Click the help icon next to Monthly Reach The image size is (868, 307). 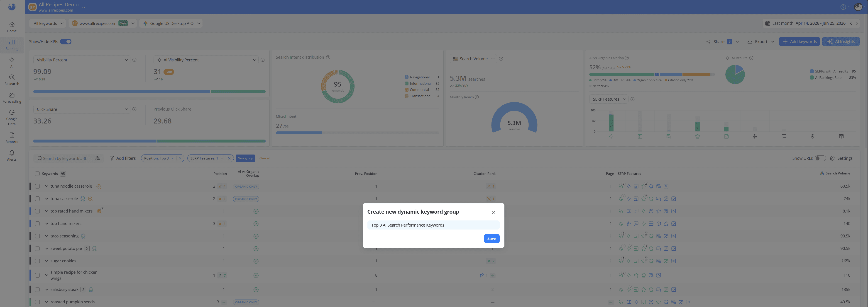(477, 97)
